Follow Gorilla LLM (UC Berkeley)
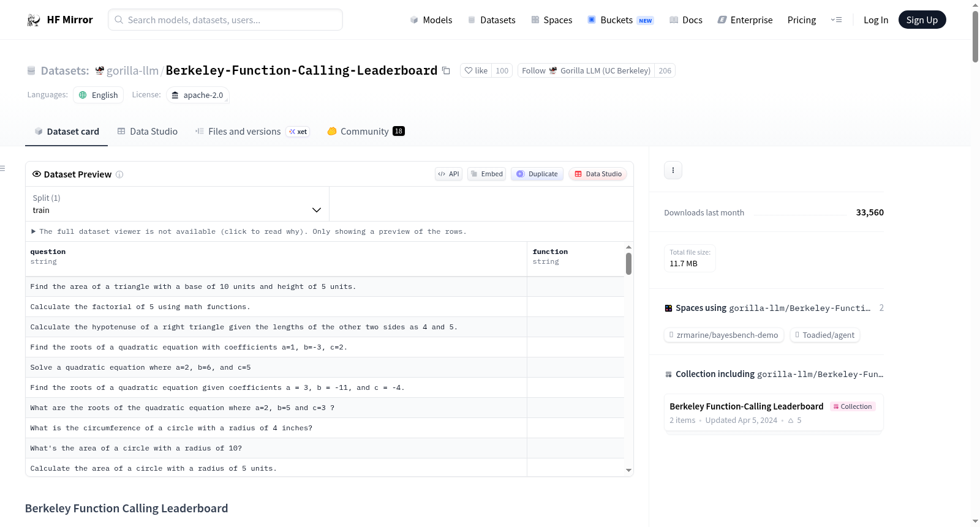Screen dimensions: 980x527 586,71
